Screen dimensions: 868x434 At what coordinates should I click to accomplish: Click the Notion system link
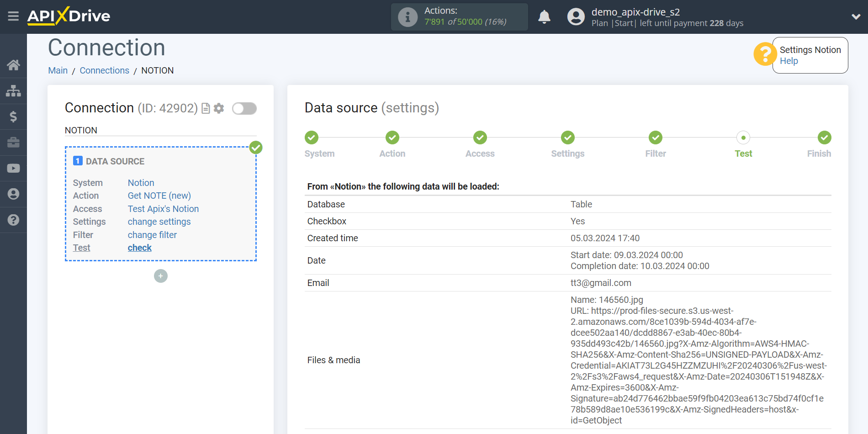pos(141,183)
